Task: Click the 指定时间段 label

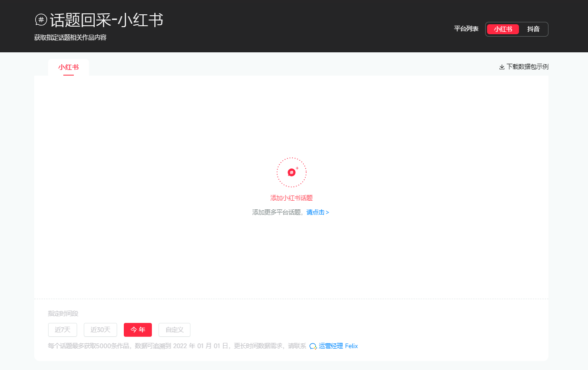Action: pyautogui.click(x=63, y=313)
